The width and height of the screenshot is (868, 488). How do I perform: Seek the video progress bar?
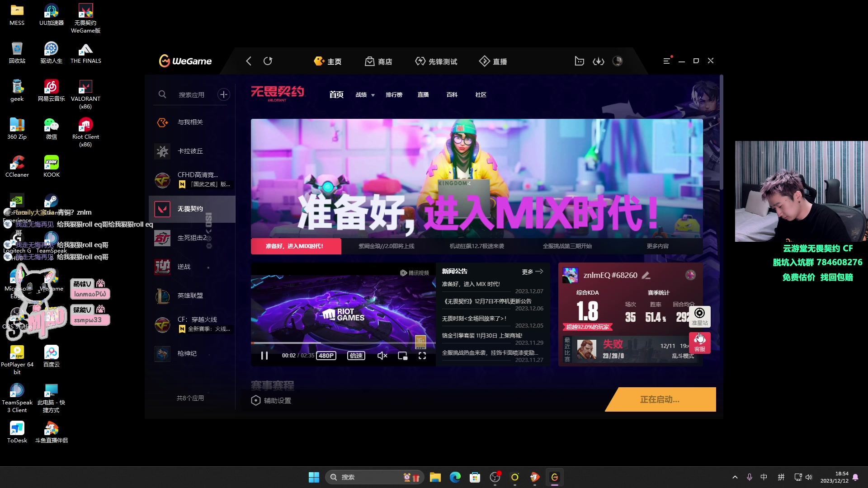(343, 343)
